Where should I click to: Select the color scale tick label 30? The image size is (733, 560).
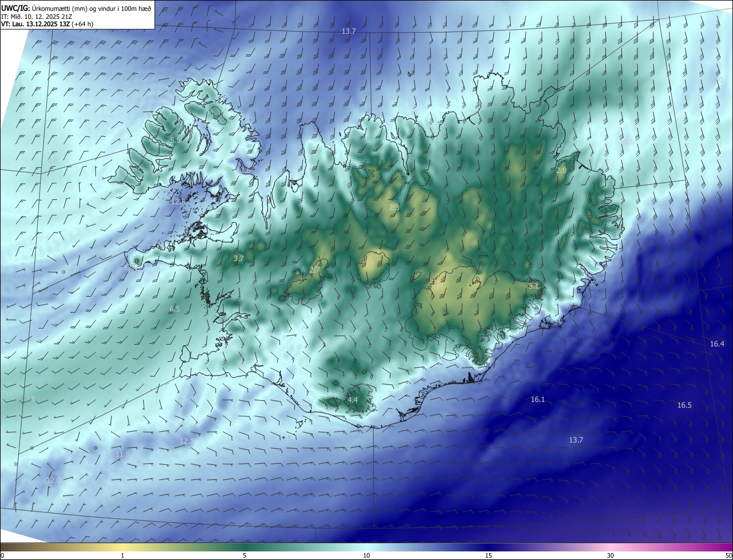pyautogui.click(x=610, y=555)
